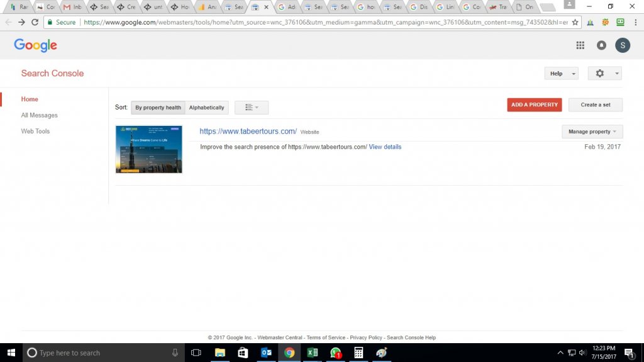Open Calculator from taskbar
This screenshot has height=362, width=644.
[358, 353]
